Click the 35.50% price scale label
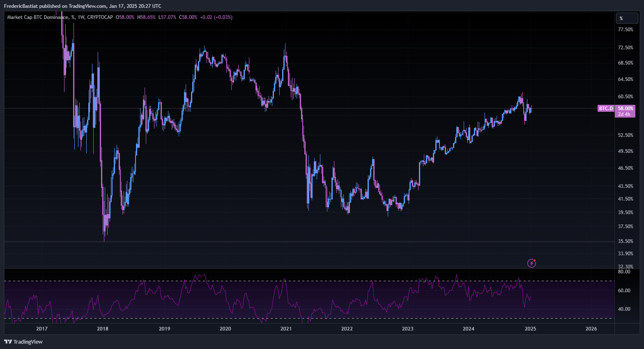 pos(625,241)
